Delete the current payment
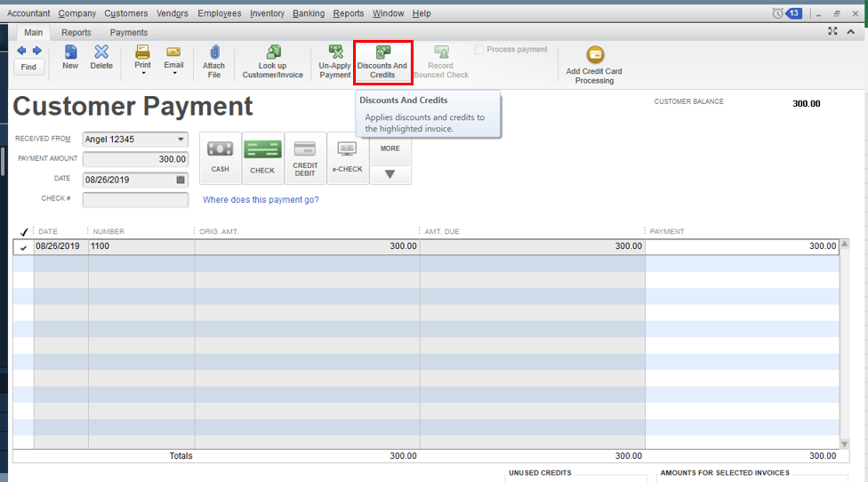This screenshot has height=482, width=868. (x=101, y=58)
